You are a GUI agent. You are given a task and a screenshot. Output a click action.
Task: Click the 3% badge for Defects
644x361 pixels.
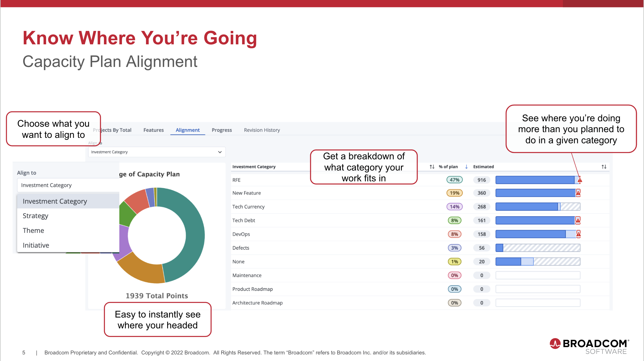(x=455, y=248)
